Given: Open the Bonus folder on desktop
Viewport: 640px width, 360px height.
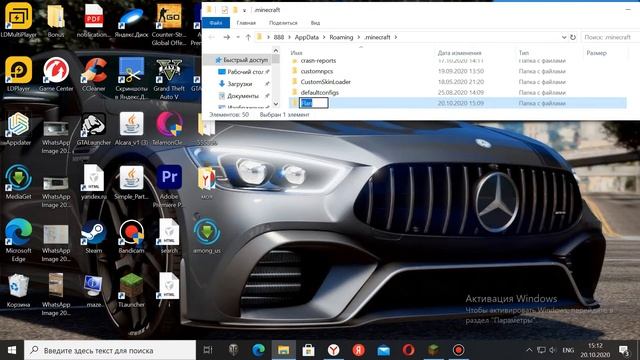Looking at the screenshot, I should (56, 20).
